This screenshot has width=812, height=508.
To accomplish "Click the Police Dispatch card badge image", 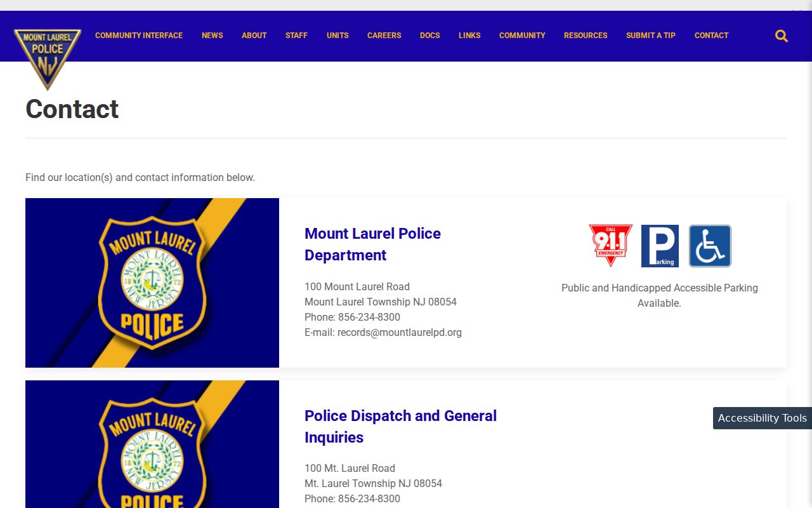I will 152,444.
